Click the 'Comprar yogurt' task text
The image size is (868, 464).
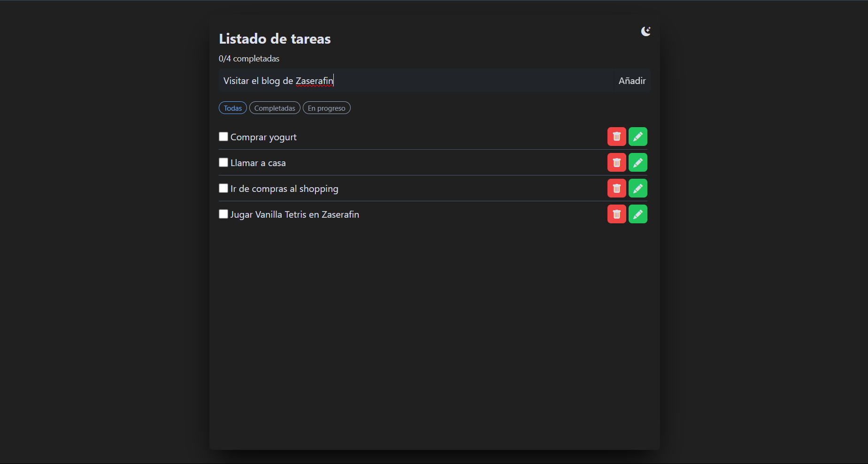coord(263,137)
